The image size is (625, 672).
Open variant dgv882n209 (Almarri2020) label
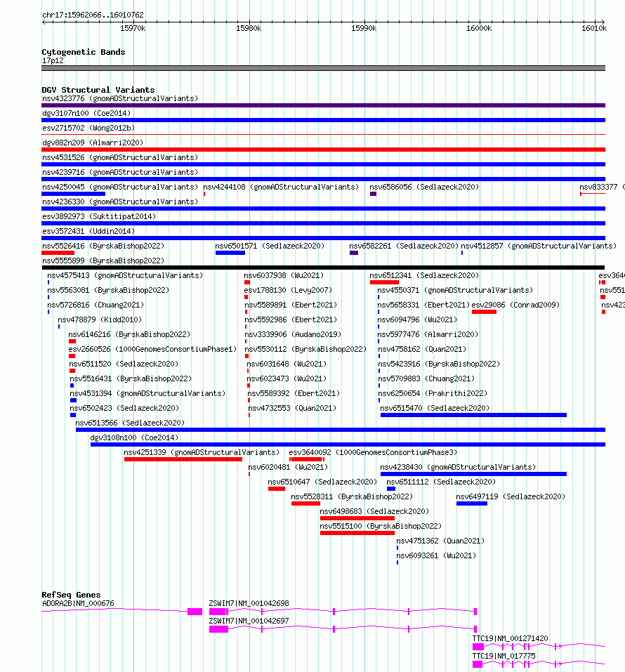tap(93, 143)
